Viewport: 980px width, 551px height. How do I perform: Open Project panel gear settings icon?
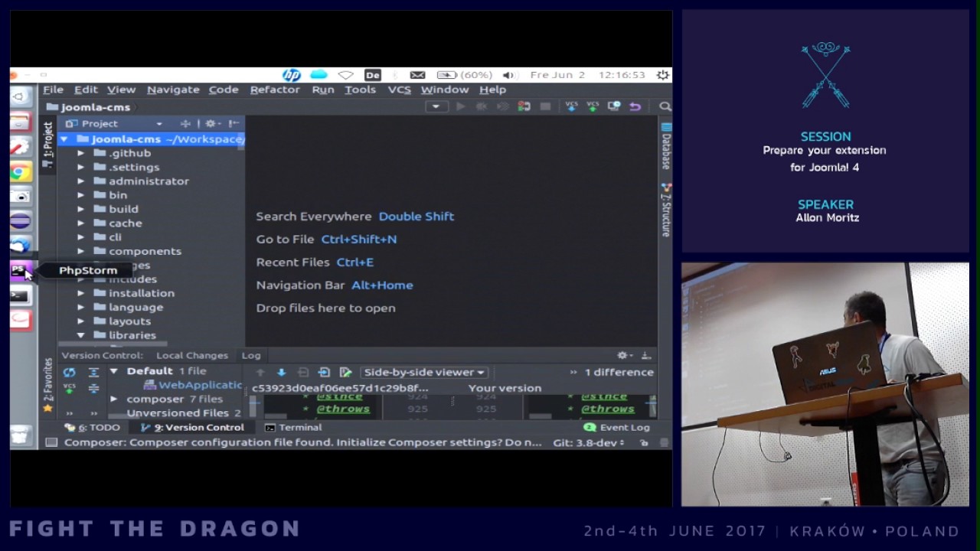211,123
